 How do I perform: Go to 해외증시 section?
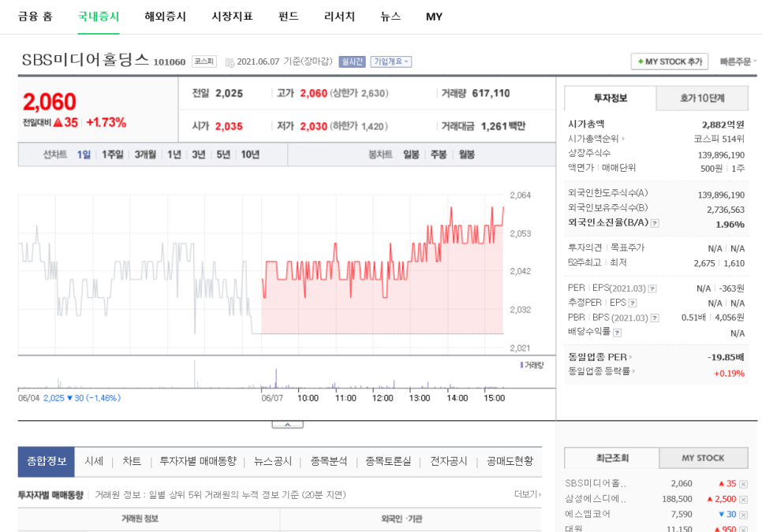[165, 17]
